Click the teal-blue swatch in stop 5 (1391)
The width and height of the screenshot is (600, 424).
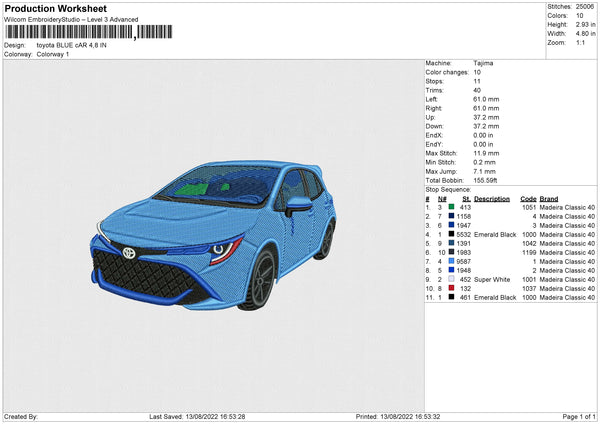(x=452, y=243)
